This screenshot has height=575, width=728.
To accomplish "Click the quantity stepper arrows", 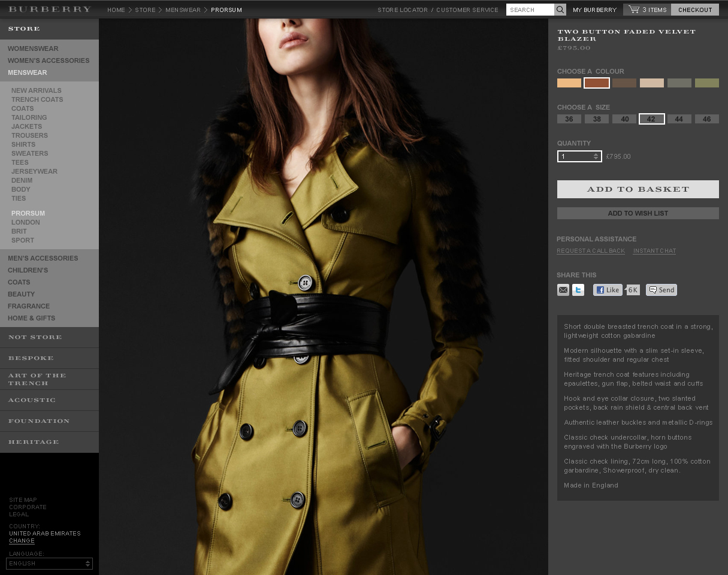I will point(596,156).
